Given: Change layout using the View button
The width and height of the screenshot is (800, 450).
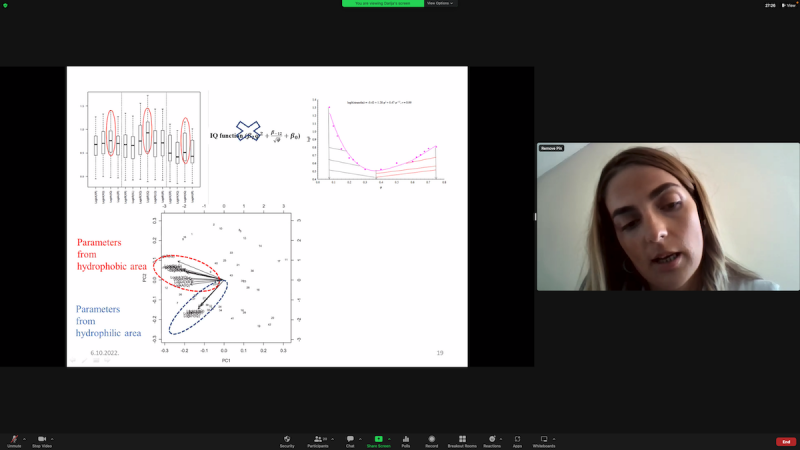Looking at the screenshot, I should tap(789, 5).
